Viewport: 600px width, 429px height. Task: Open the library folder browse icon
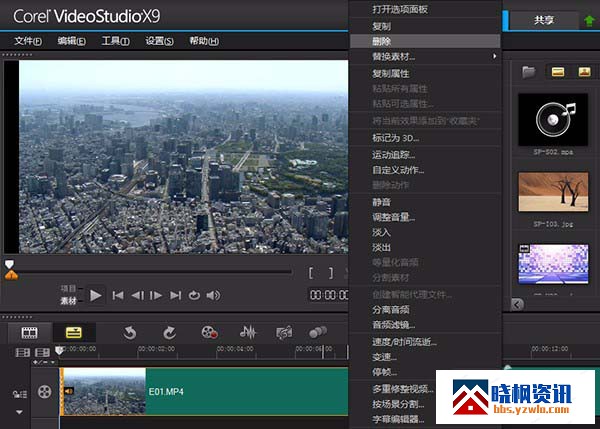[x=529, y=72]
